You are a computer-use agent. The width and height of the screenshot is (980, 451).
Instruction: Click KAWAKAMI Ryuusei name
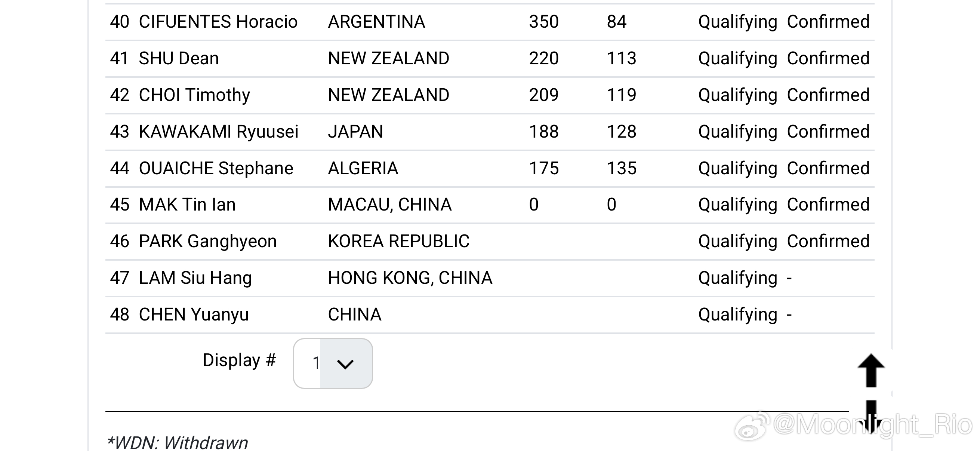click(219, 132)
